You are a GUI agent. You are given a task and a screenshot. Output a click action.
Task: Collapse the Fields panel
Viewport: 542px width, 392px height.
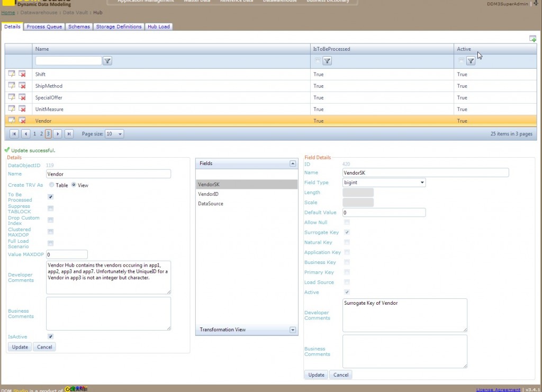click(293, 163)
